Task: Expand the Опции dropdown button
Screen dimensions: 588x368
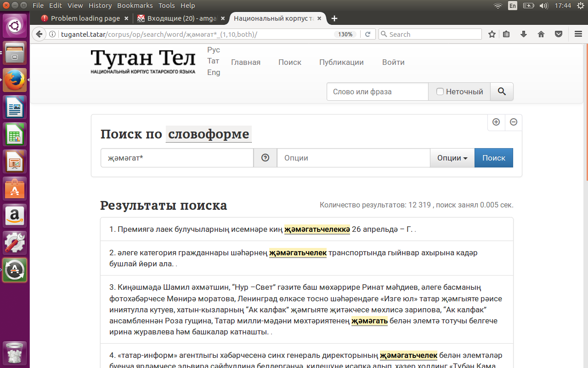Action: click(x=452, y=158)
